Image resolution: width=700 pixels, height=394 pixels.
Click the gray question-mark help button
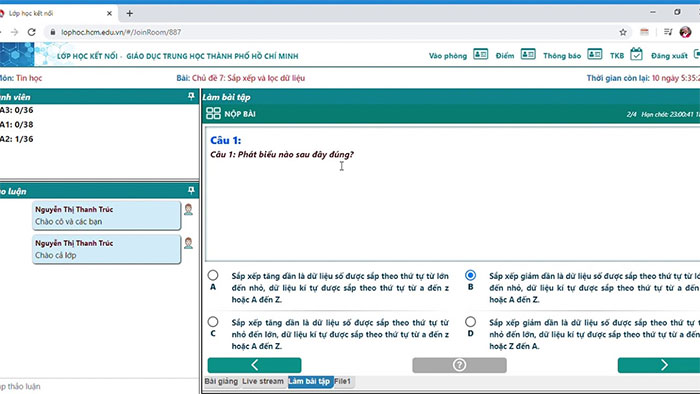click(x=459, y=365)
